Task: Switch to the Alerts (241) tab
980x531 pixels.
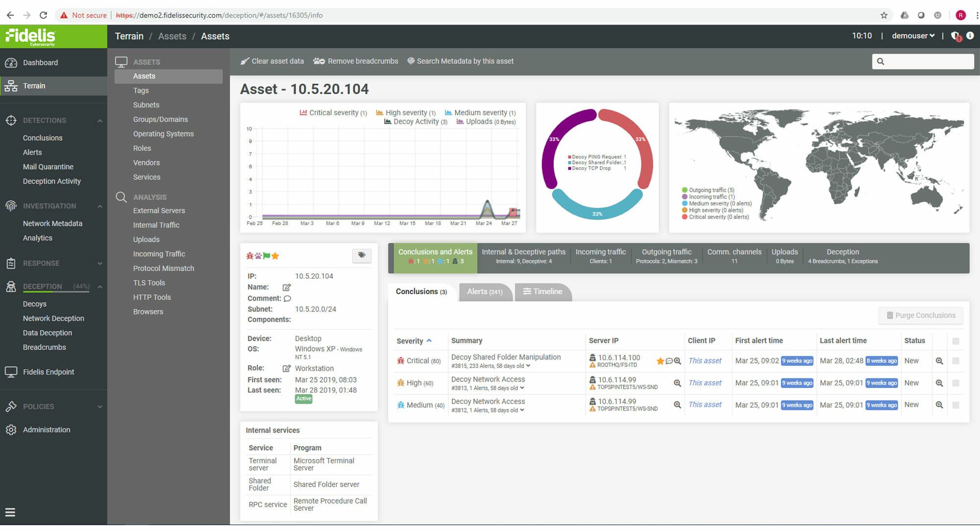Action: click(485, 292)
